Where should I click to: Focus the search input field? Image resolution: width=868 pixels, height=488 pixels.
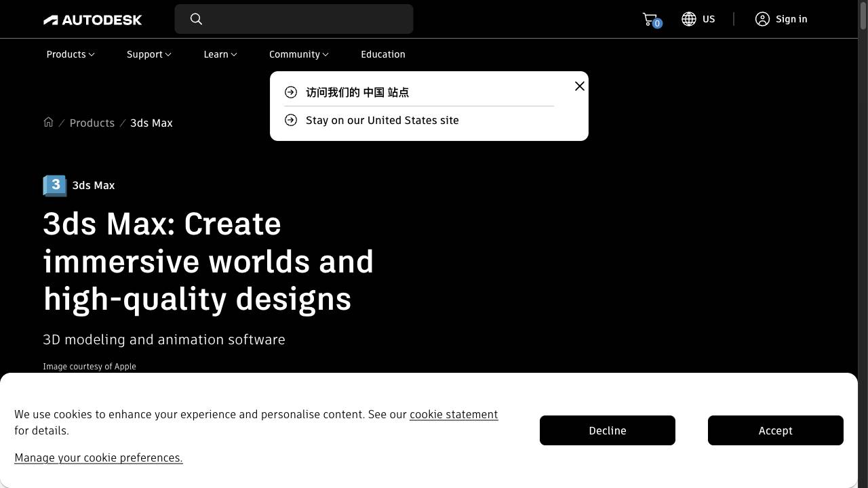[x=294, y=19]
